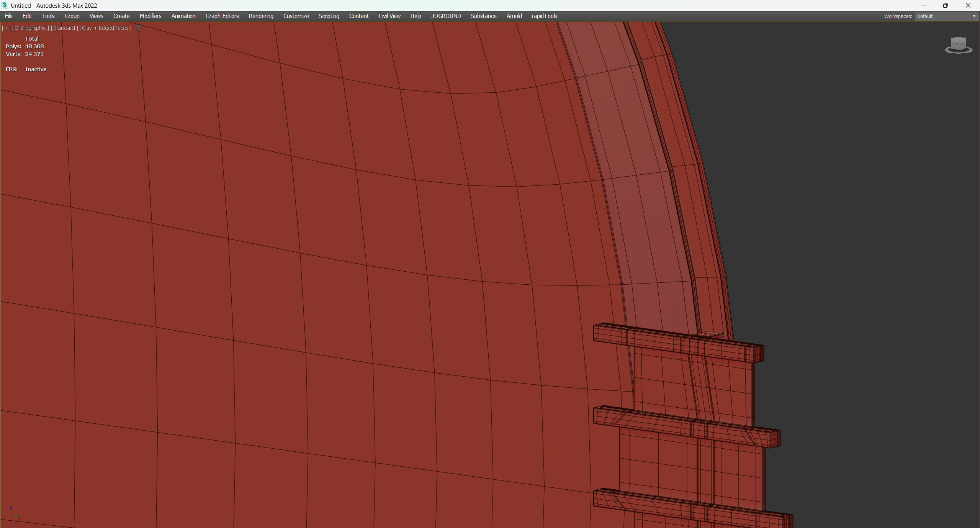The image size is (980, 528).
Task: Click the ViewCube navigation cube
Action: pos(959,44)
